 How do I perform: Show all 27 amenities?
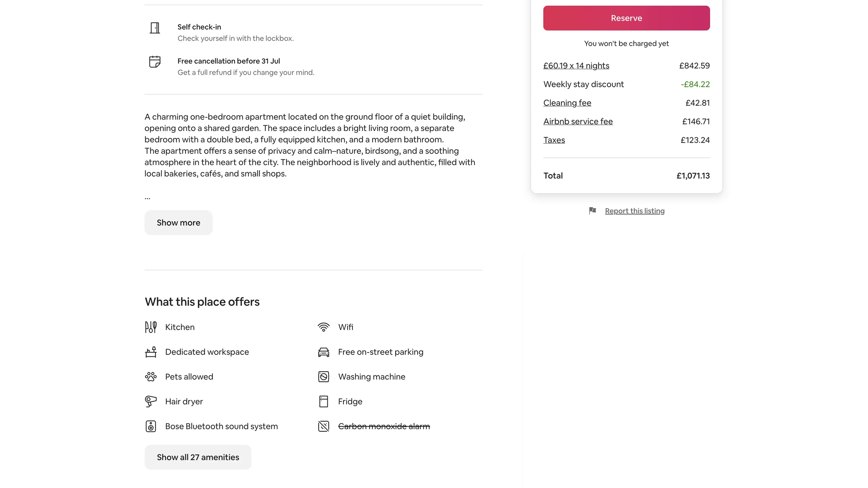pyautogui.click(x=198, y=457)
